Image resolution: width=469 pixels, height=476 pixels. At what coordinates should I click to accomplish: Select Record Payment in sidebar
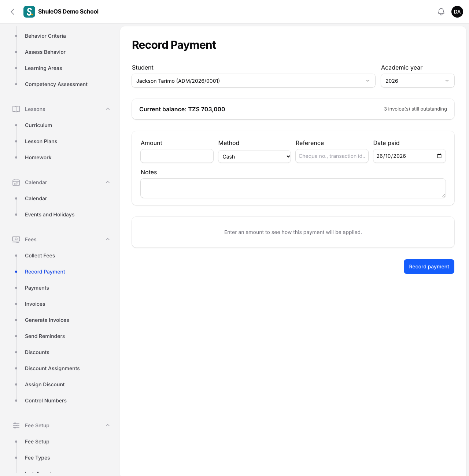[45, 272]
